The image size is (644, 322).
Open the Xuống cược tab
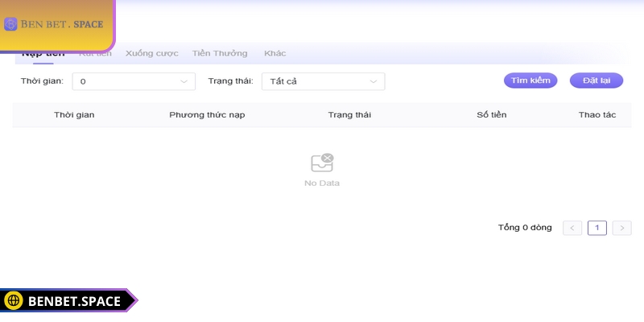point(152,53)
